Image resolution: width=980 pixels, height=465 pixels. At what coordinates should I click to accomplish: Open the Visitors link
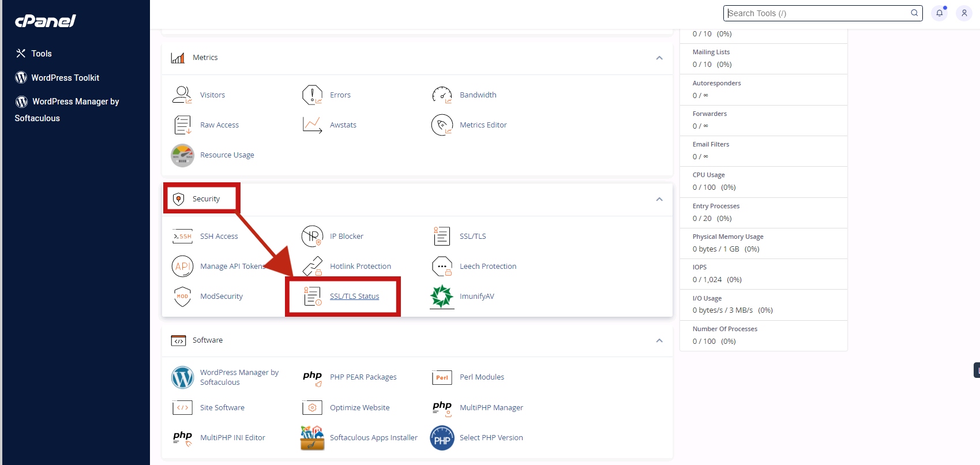coord(212,95)
